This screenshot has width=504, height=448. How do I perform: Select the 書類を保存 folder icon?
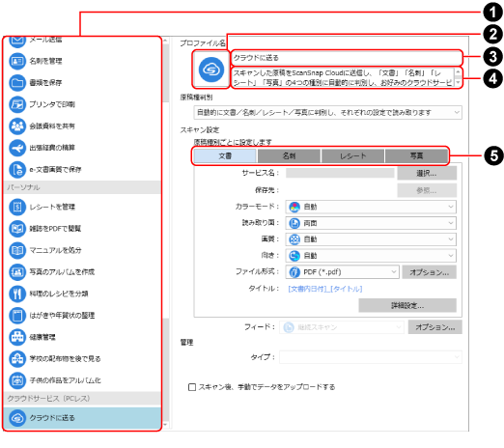tap(17, 83)
